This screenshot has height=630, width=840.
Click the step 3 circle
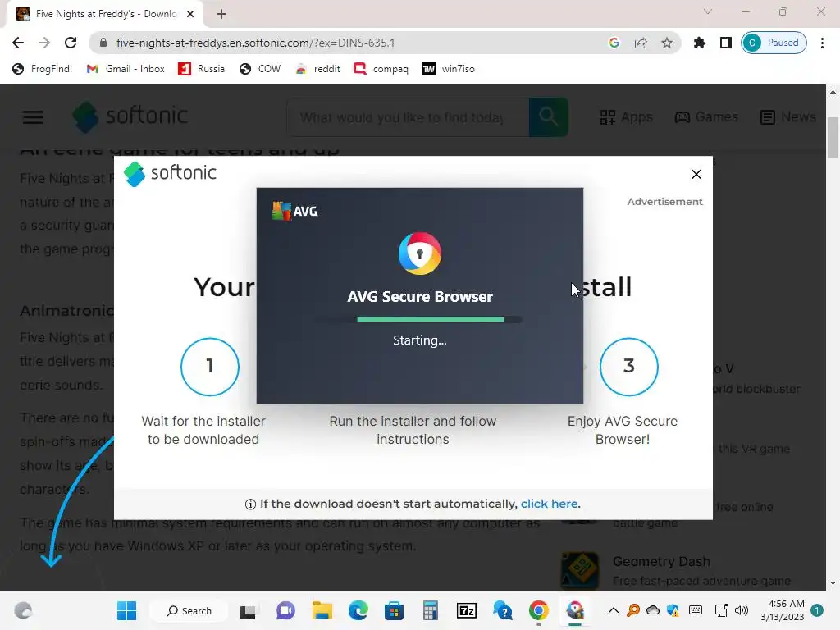pos(629,367)
